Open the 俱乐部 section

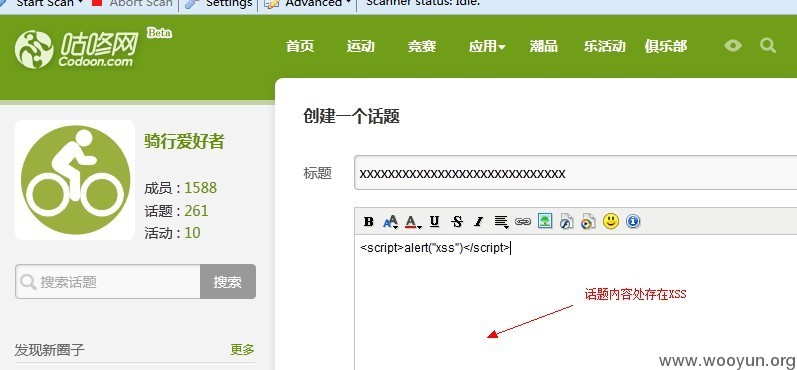click(x=665, y=46)
